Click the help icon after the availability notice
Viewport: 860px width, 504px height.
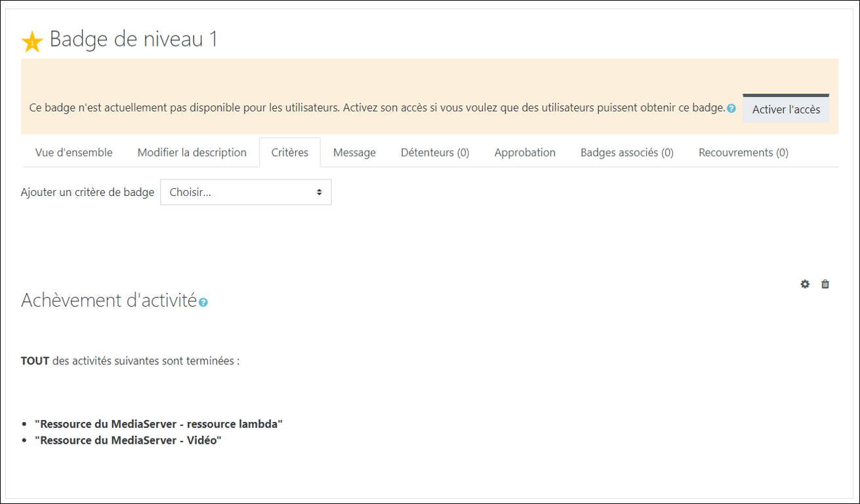(731, 109)
